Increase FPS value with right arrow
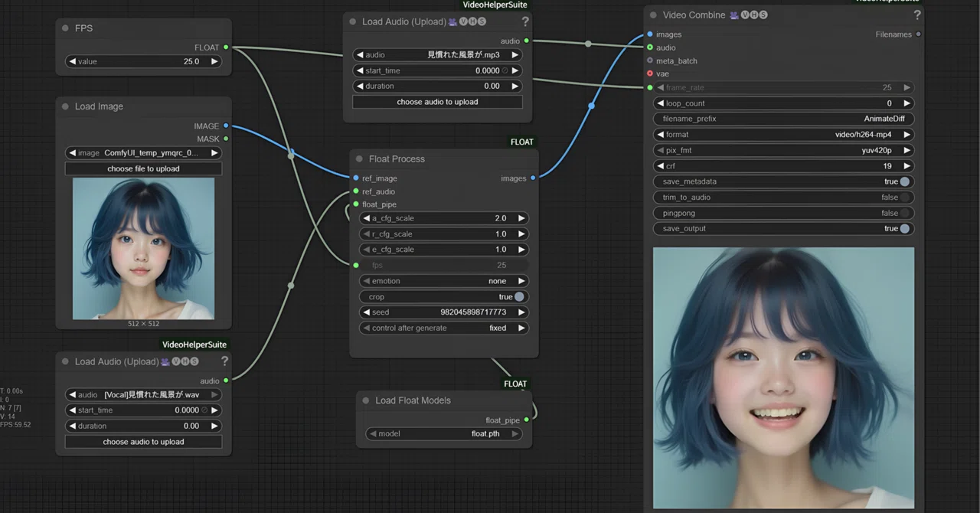Viewport: 980px width, 513px height. tap(214, 61)
